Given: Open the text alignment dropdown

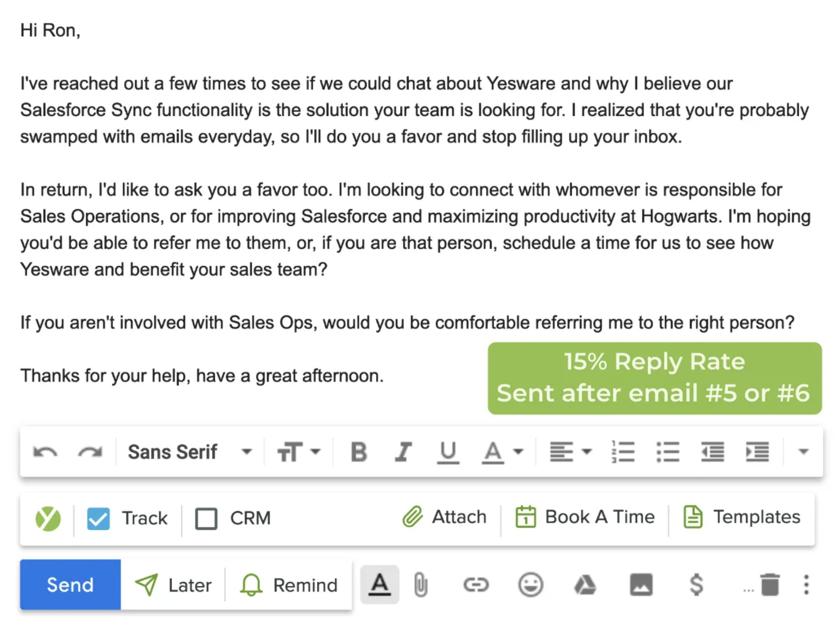Looking at the screenshot, I should [571, 452].
